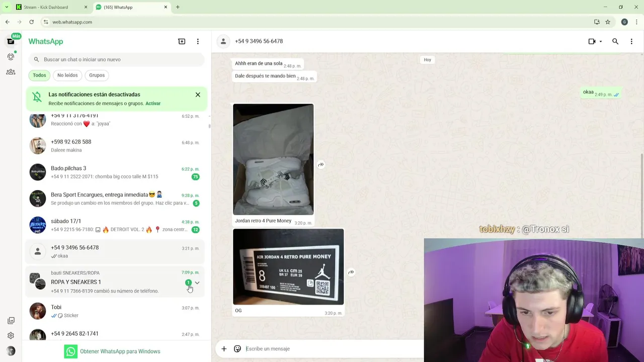Open Bera Sport Encargues group chat

116,199
